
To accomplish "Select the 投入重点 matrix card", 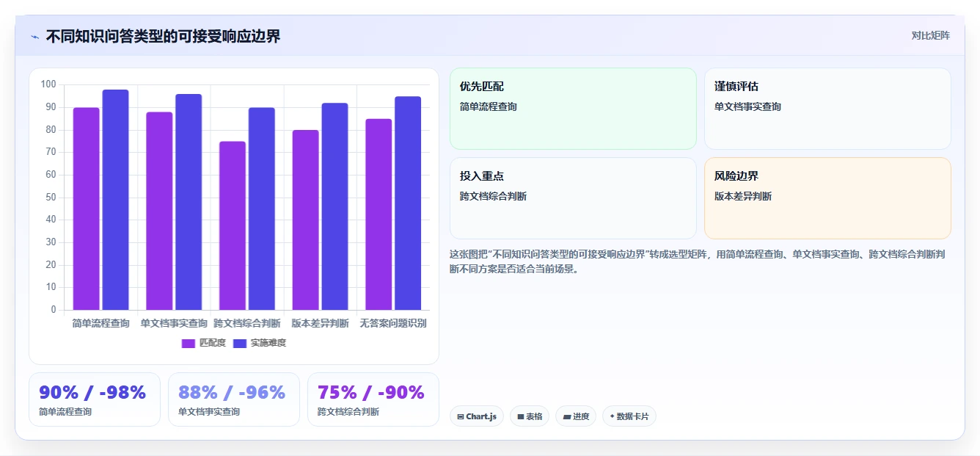I will [x=573, y=198].
